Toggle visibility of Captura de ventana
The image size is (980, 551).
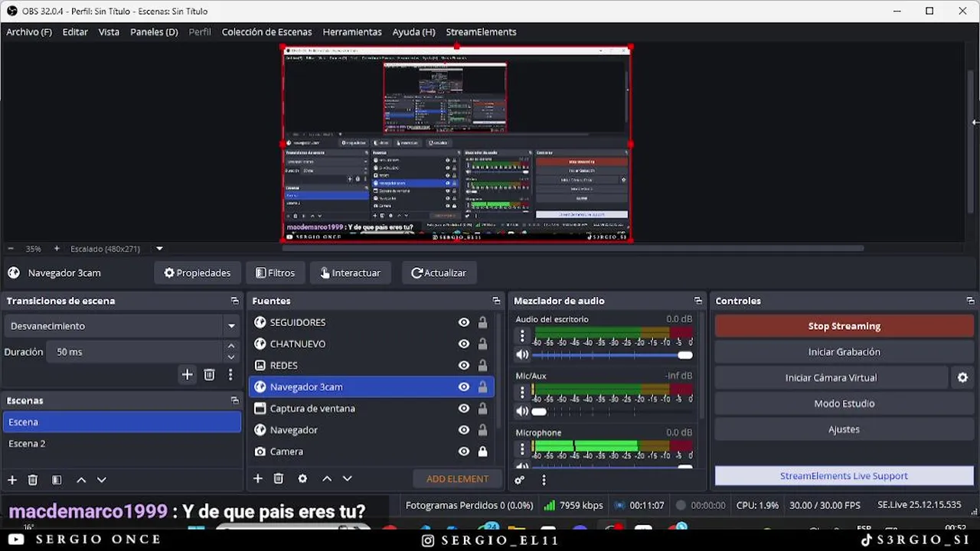[x=464, y=409]
